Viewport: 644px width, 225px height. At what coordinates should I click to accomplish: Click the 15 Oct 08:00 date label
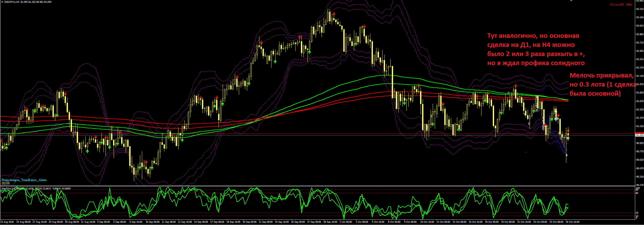459,222
